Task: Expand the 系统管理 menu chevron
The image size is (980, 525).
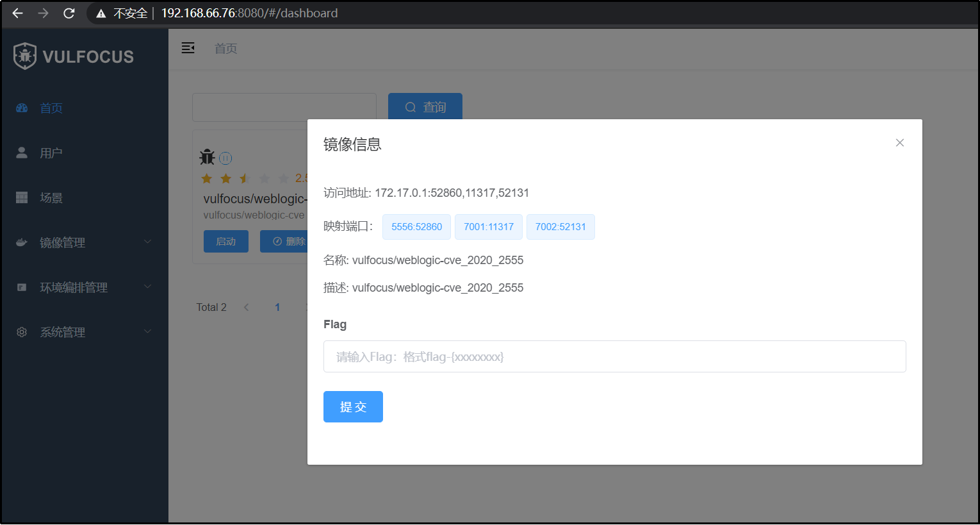Action: click(x=148, y=331)
